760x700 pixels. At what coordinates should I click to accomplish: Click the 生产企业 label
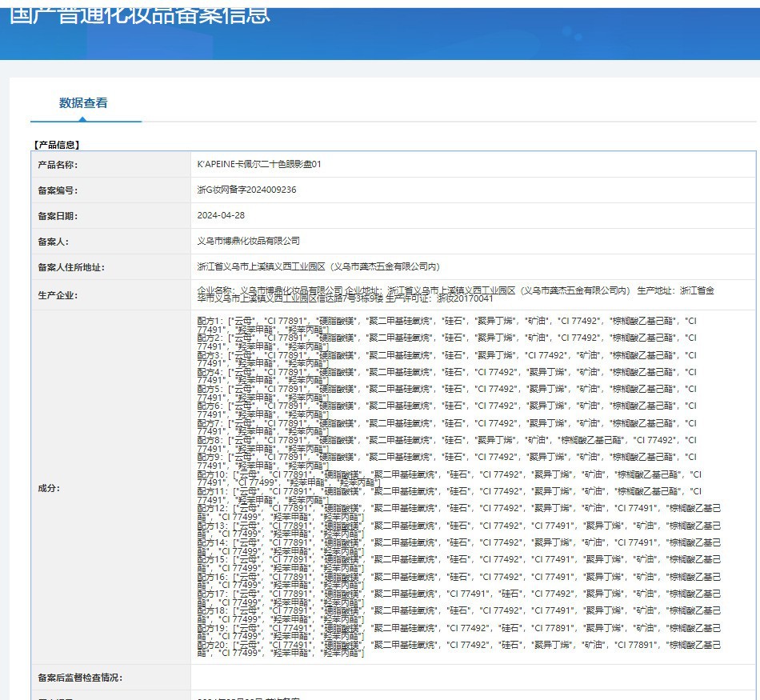[x=58, y=295]
